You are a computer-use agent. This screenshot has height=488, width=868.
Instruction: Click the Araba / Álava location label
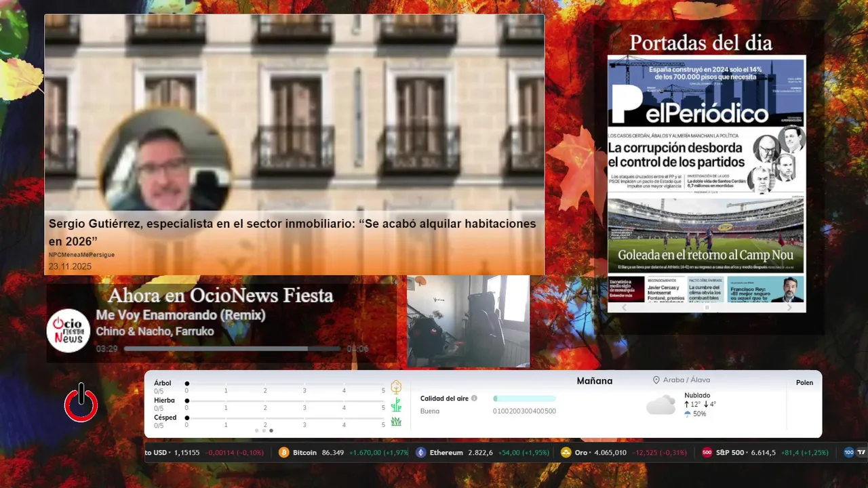(686, 380)
